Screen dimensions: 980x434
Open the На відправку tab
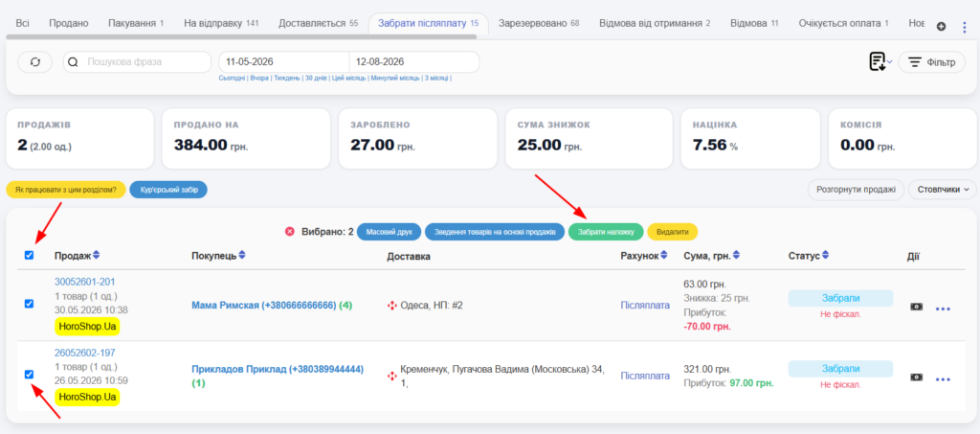(221, 23)
